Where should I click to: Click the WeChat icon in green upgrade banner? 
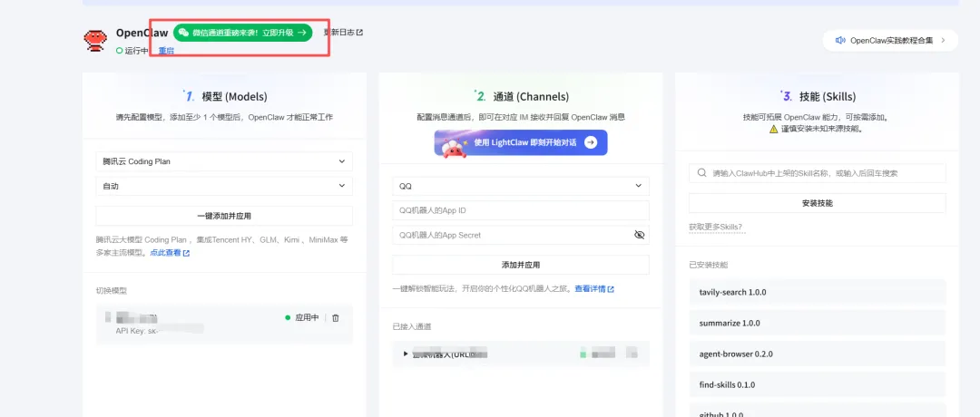pyautogui.click(x=183, y=33)
